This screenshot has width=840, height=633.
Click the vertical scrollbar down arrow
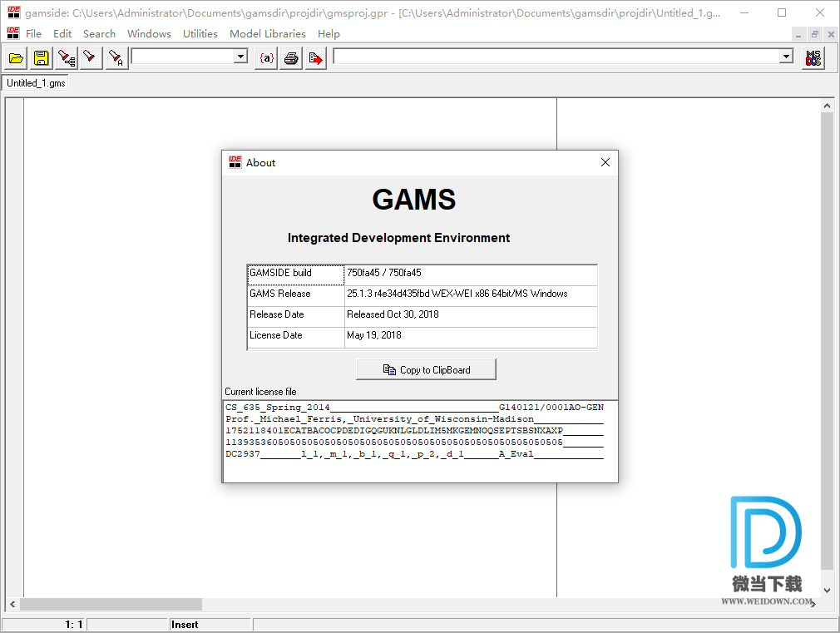click(x=827, y=591)
